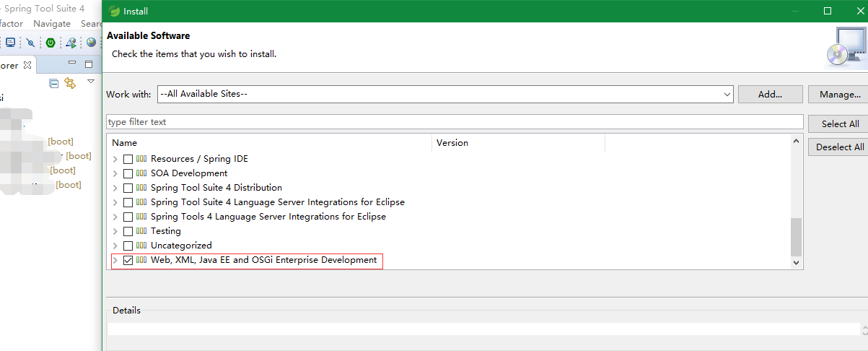The height and width of the screenshot is (351, 868).
Task: Open the Navigate menu in STS window
Action: [x=52, y=24]
